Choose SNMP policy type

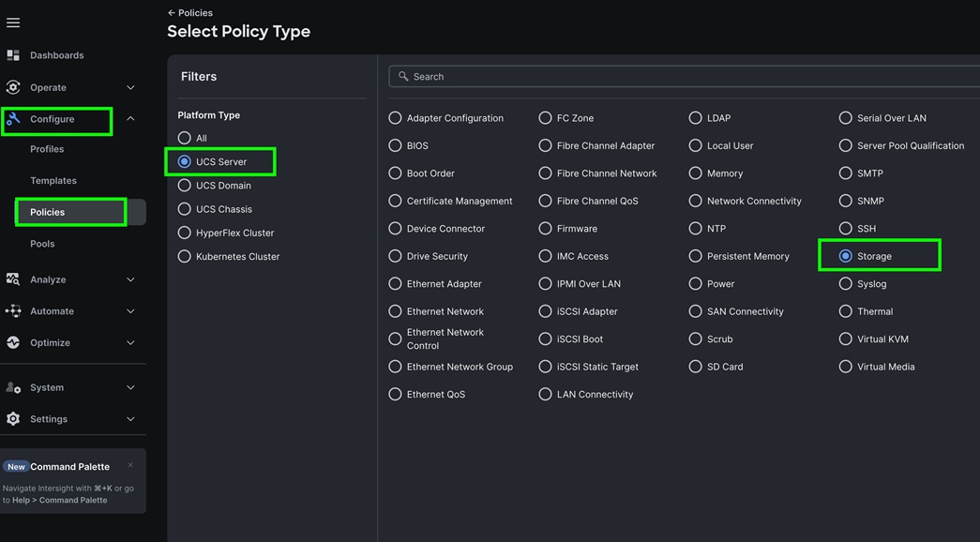846,201
